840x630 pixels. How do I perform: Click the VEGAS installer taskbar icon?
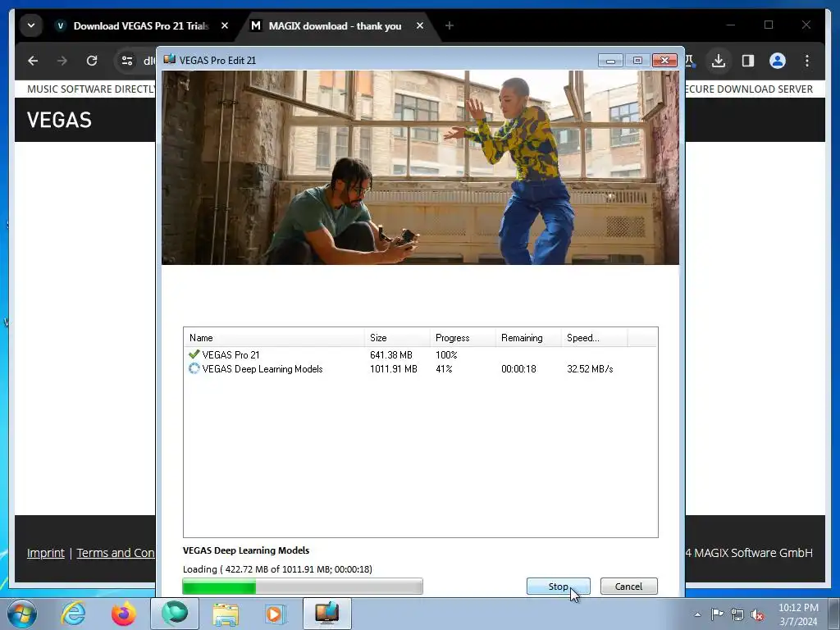click(x=326, y=614)
